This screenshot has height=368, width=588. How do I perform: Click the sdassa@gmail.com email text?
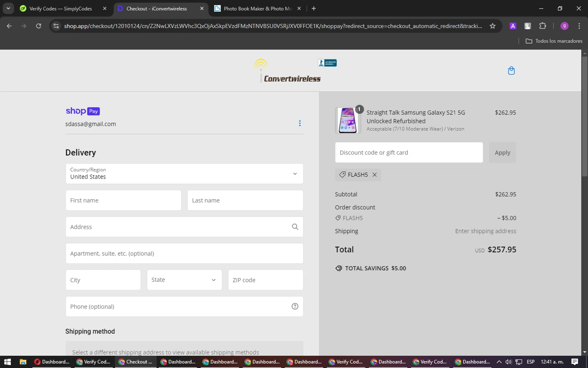(x=91, y=124)
